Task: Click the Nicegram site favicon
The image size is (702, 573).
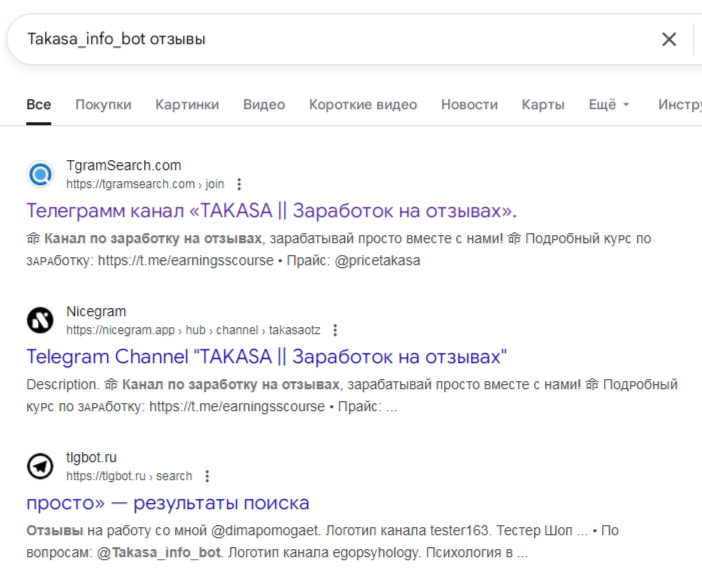Action: 40,320
